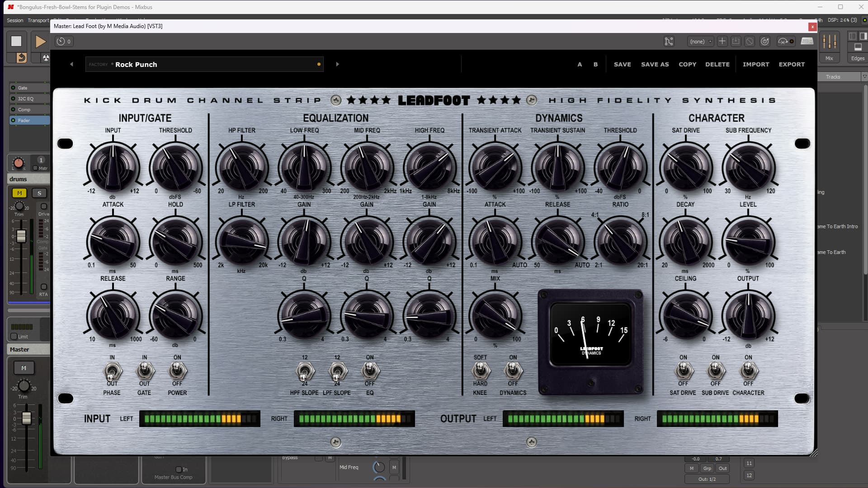Open the plugin pin routing icon
Viewport: 868px width, 488px height.
coord(669,42)
